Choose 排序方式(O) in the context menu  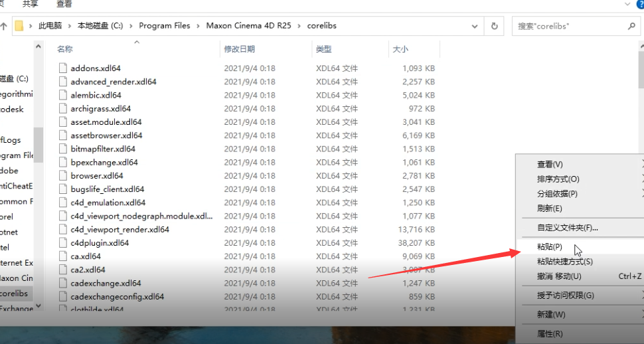[x=580, y=179]
